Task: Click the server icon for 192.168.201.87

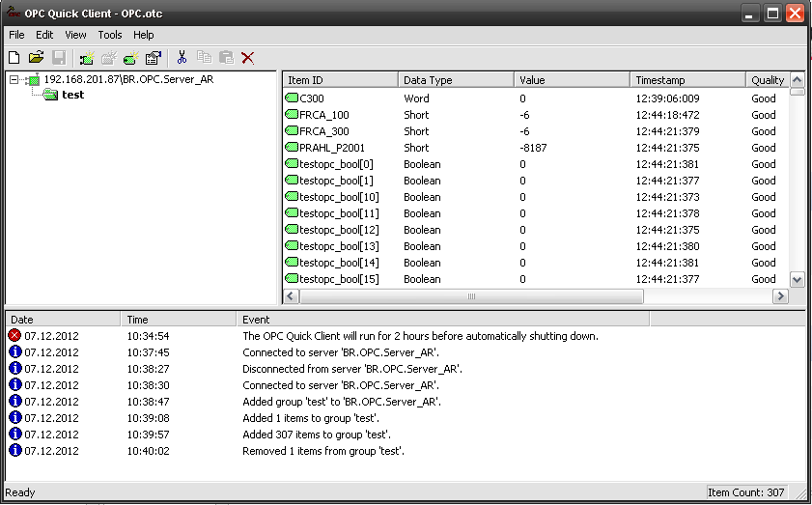Action: pos(33,79)
